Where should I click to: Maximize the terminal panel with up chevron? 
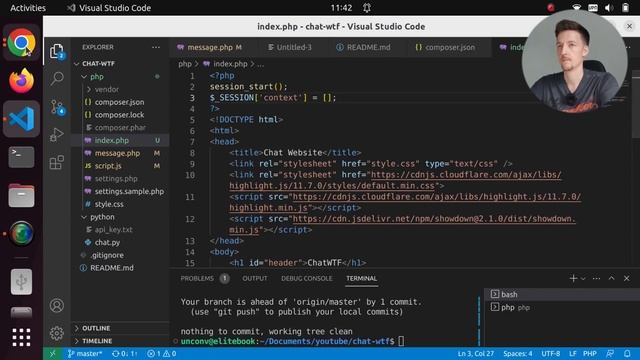click(611, 278)
